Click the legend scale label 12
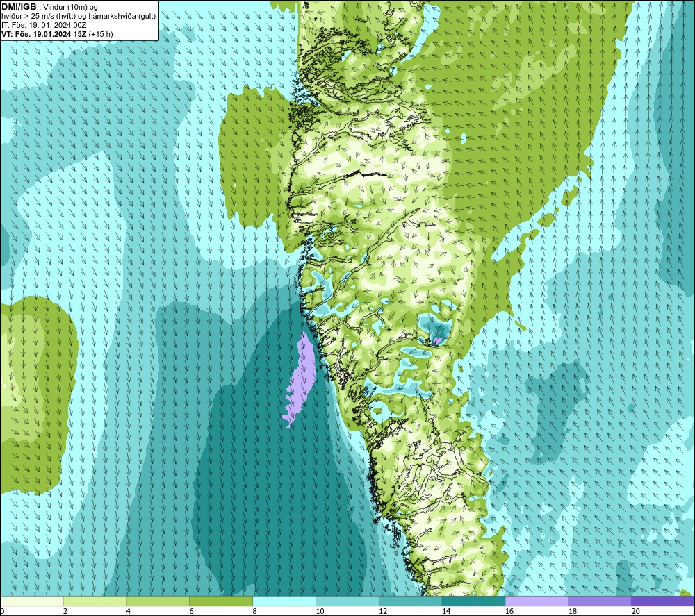 pyautogui.click(x=383, y=611)
